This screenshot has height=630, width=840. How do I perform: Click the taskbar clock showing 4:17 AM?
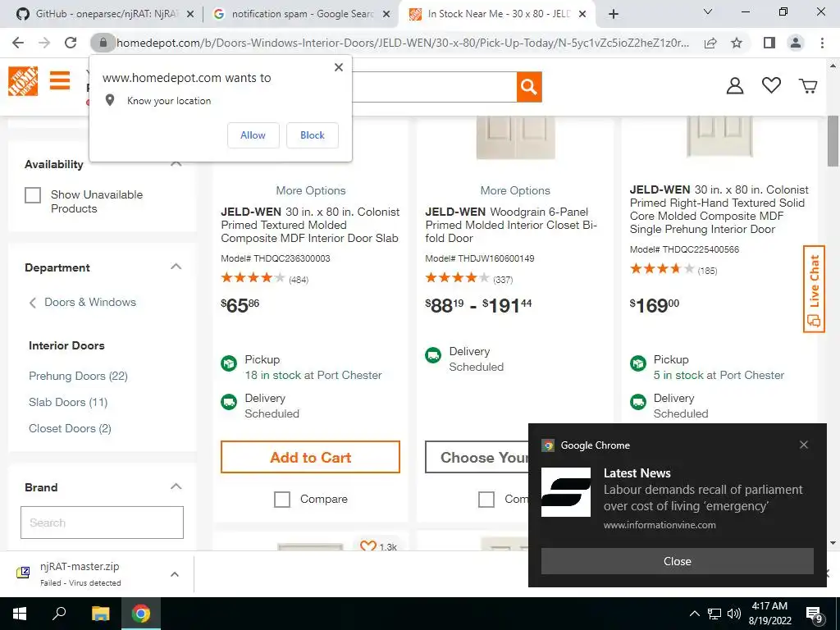click(769, 614)
